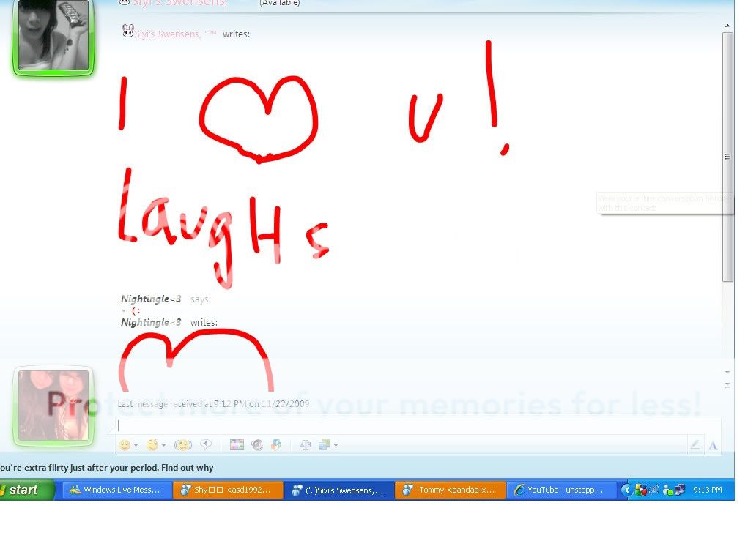Send a nudge with the shaking-face icon
This screenshot has height=560, width=748.
[x=182, y=445]
